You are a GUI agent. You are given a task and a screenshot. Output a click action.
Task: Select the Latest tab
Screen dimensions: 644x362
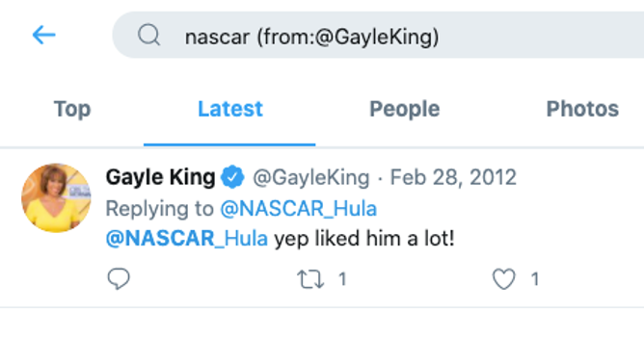(x=230, y=109)
